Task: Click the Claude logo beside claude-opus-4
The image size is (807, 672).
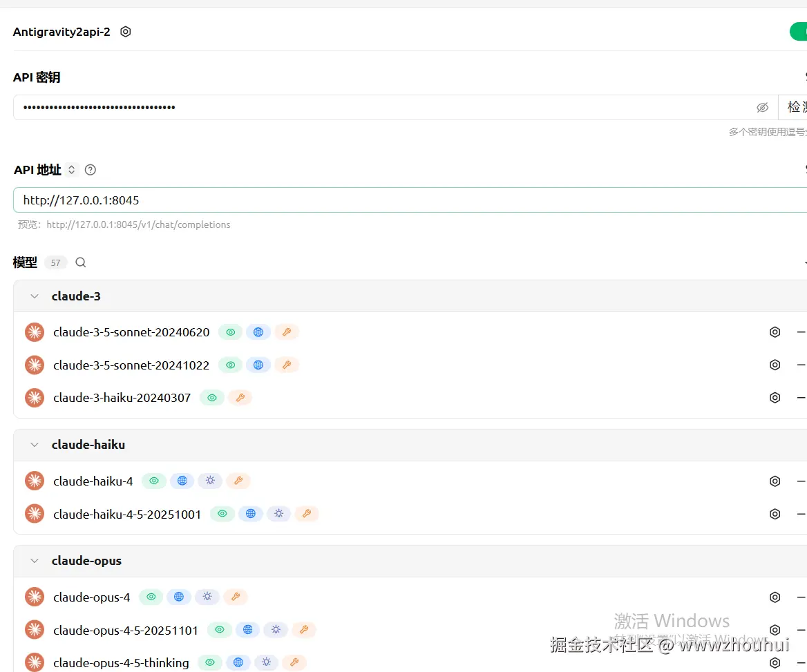Action: pyautogui.click(x=35, y=597)
